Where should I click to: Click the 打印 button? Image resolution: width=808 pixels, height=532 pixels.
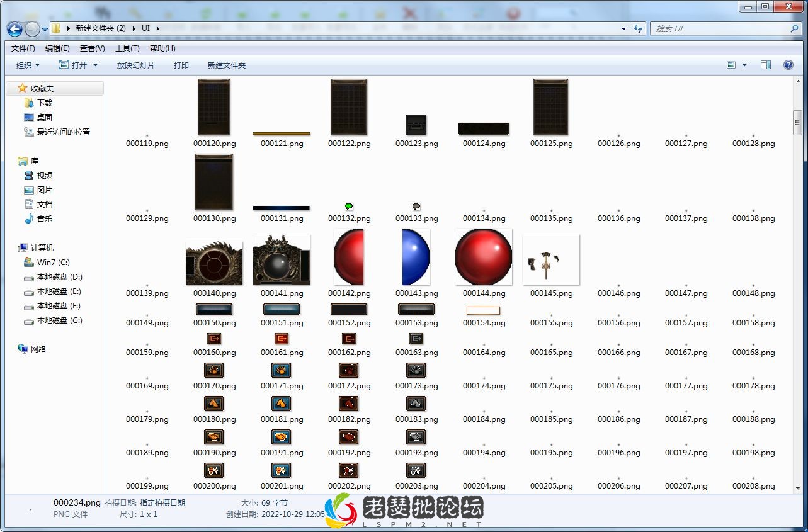[181, 65]
